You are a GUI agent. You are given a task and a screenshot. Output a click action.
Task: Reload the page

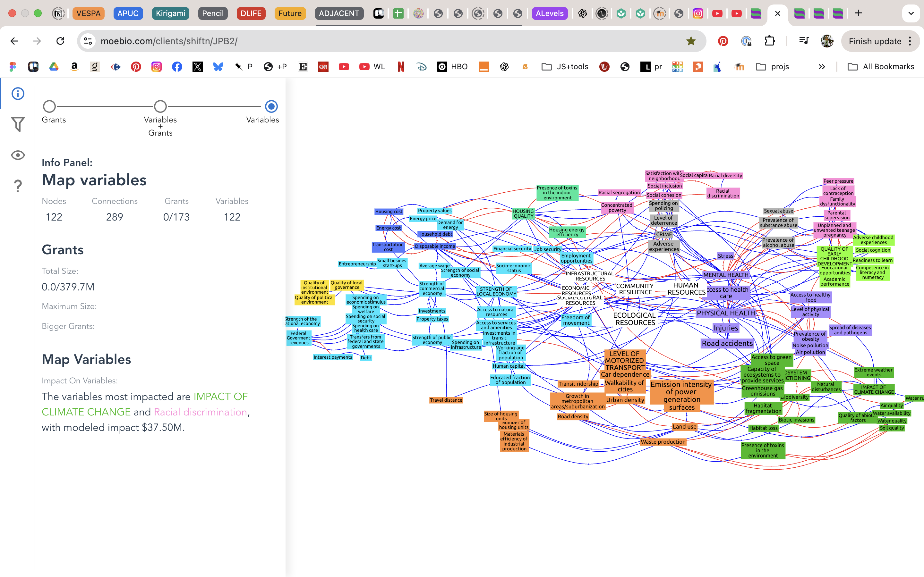point(60,41)
